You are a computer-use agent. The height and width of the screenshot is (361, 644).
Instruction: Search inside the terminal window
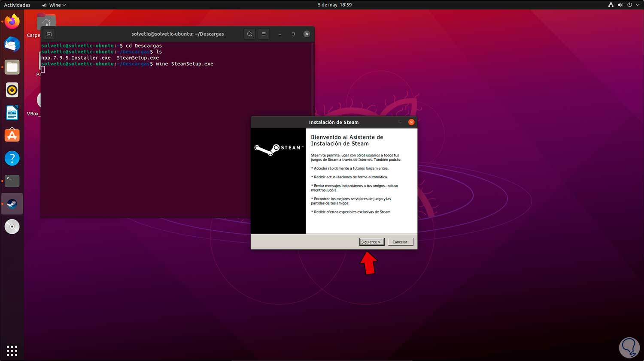(249, 34)
